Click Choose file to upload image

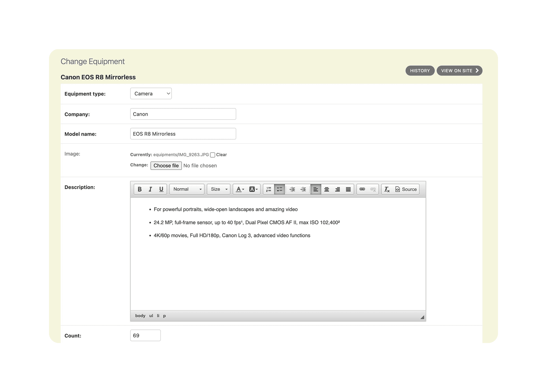click(x=166, y=166)
